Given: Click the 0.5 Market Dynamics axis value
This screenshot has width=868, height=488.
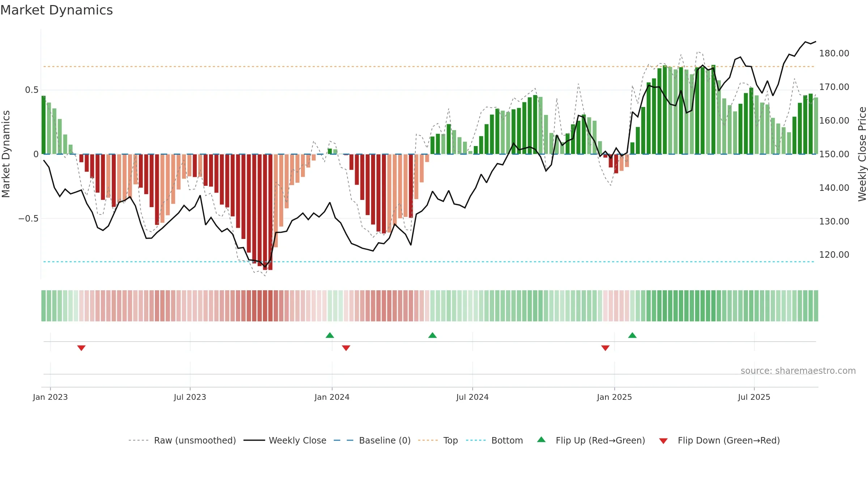Looking at the screenshot, I should tap(31, 90).
